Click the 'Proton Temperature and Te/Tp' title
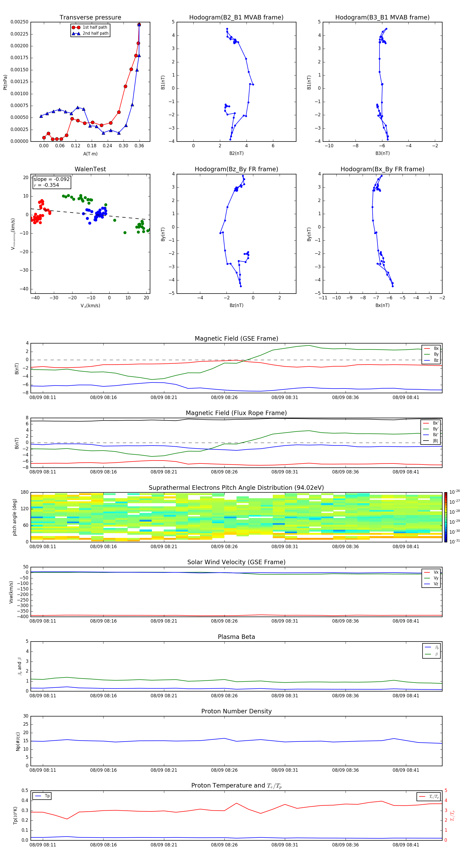Viewport: 473px width, 868px height. coord(236,786)
